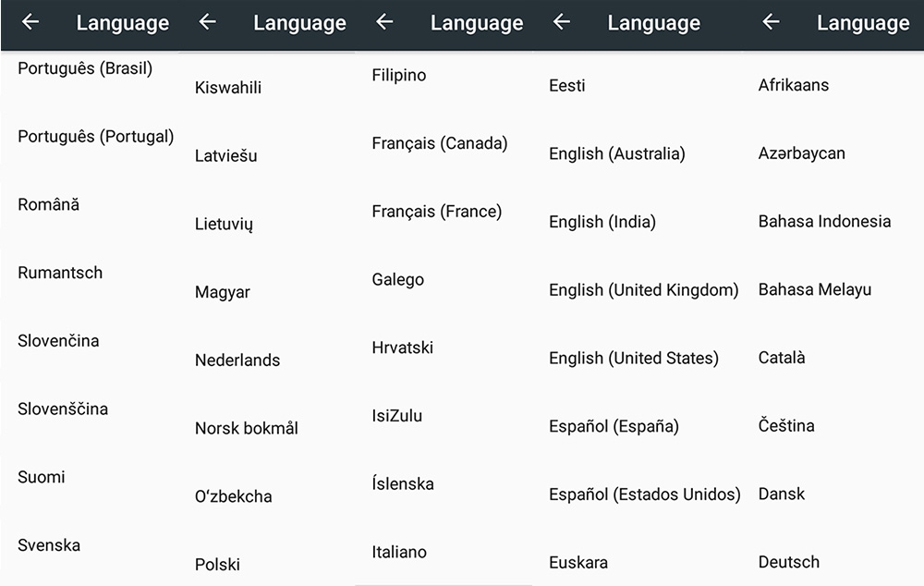Pick Italiano as the language
924x586 pixels.
[399, 552]
